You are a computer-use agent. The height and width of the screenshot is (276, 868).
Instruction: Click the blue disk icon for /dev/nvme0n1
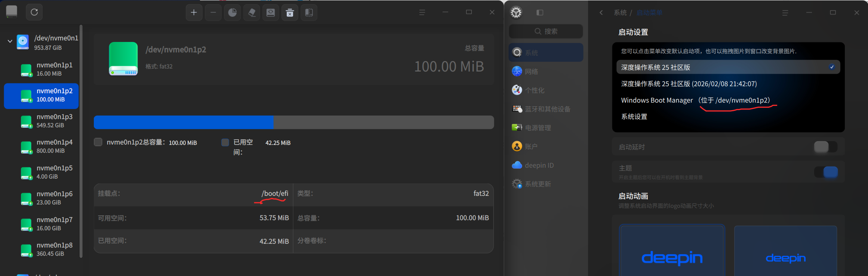[23, 42]
